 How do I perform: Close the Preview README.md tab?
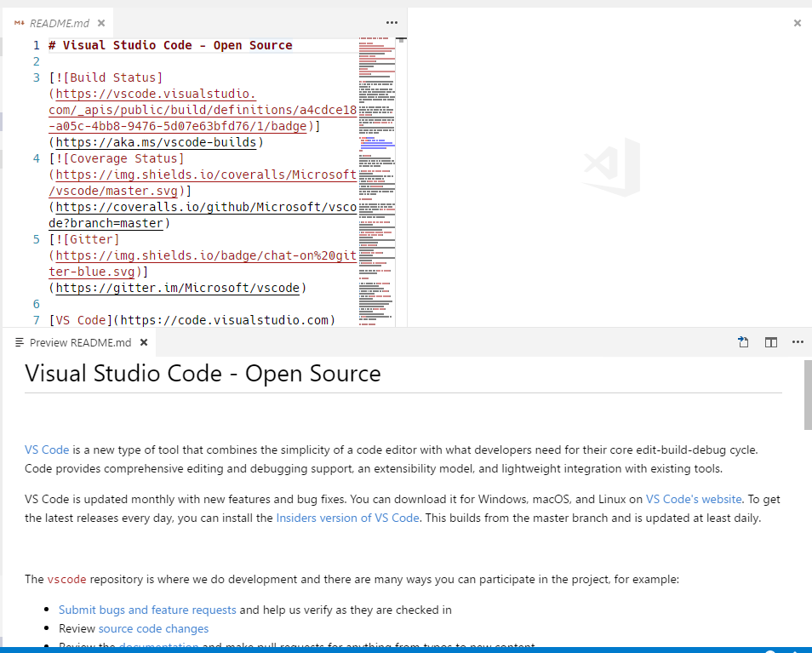pyautogui.click(x=144, y=341)
